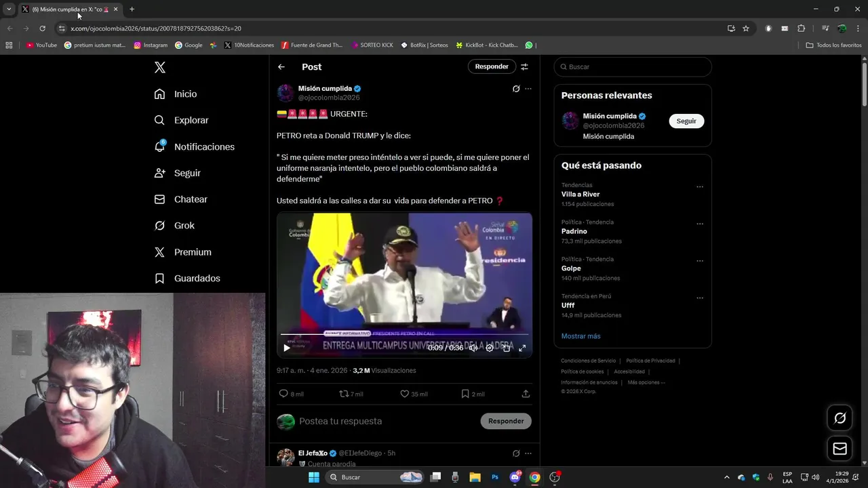Open Misión cumplida in Personas relevantes
This screenshot has height=488, width=868.
[610, 116]
